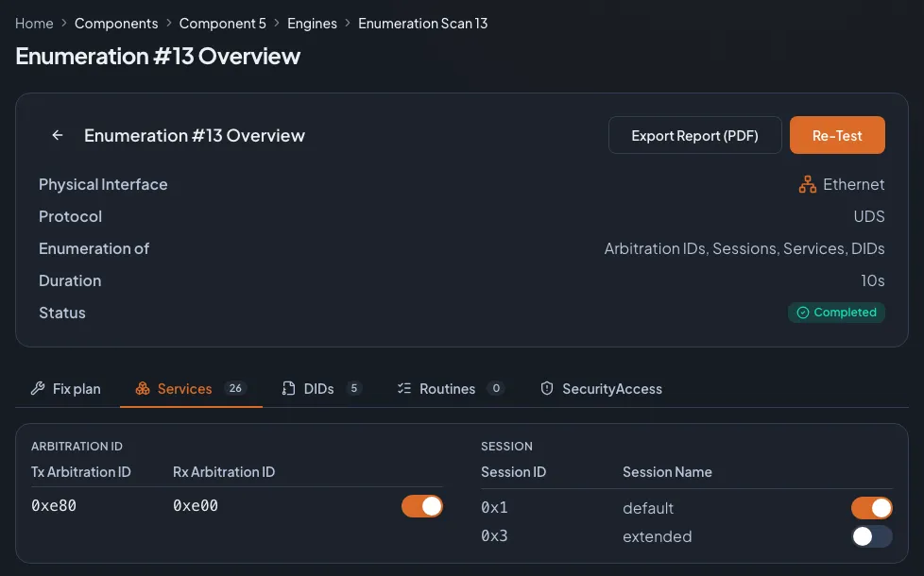924x576 pixels.
Task: Switch to the DIDs tab
Action: click(321, 389)
